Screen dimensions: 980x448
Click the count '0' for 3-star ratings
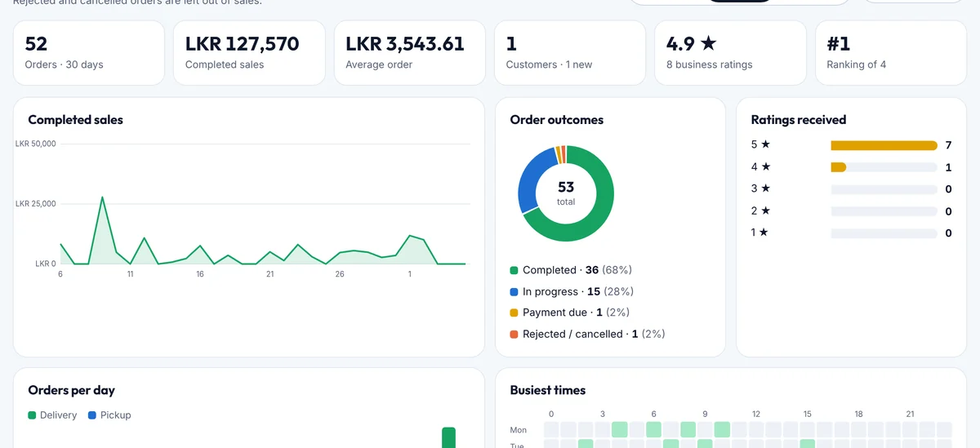coord(948,189)
